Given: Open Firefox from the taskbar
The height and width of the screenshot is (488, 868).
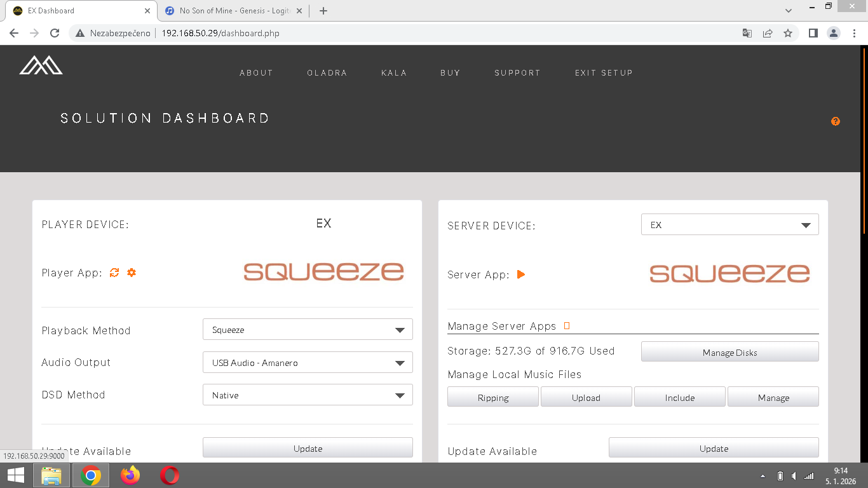Looking at the screenshot, I should pyautogui.click(x=130, y=475).
